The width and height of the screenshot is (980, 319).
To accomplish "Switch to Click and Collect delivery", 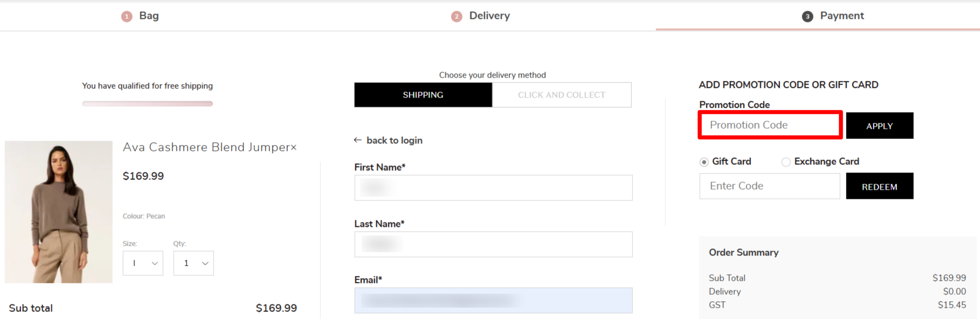I will (x=562, y=95).
